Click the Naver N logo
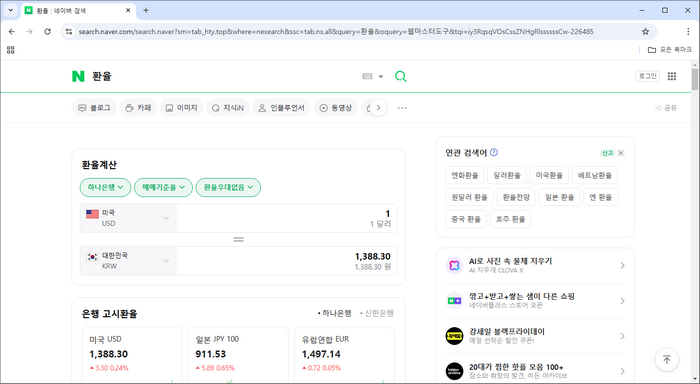The image size is (700, 384). point(78,76)
